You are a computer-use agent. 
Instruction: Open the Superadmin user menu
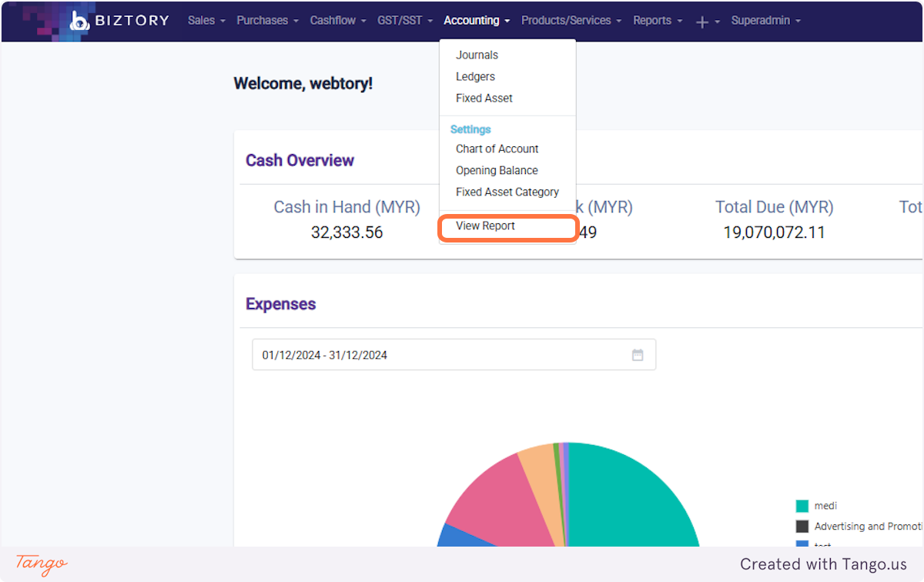click(x=766, y=21)
